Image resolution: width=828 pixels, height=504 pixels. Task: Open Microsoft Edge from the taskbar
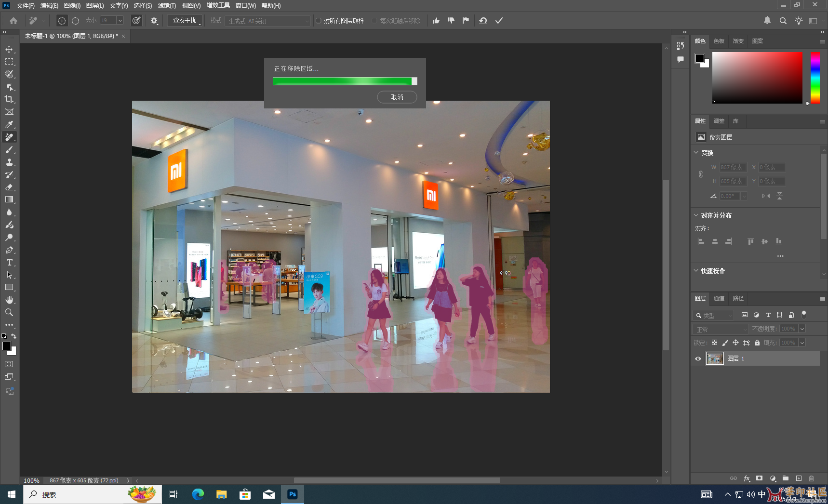pyautogui.click(x=198, y=494)
